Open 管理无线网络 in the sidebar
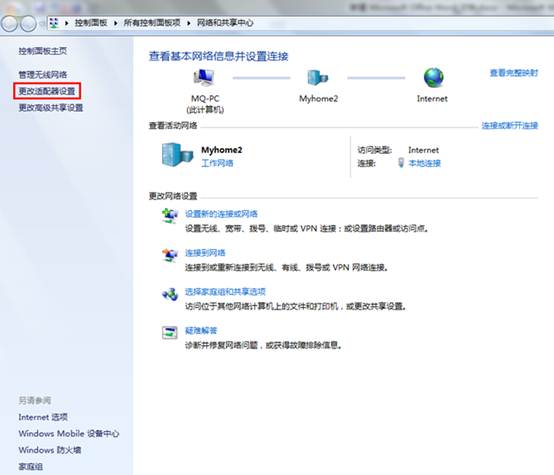554x475 pixels. tap(43, 75)
